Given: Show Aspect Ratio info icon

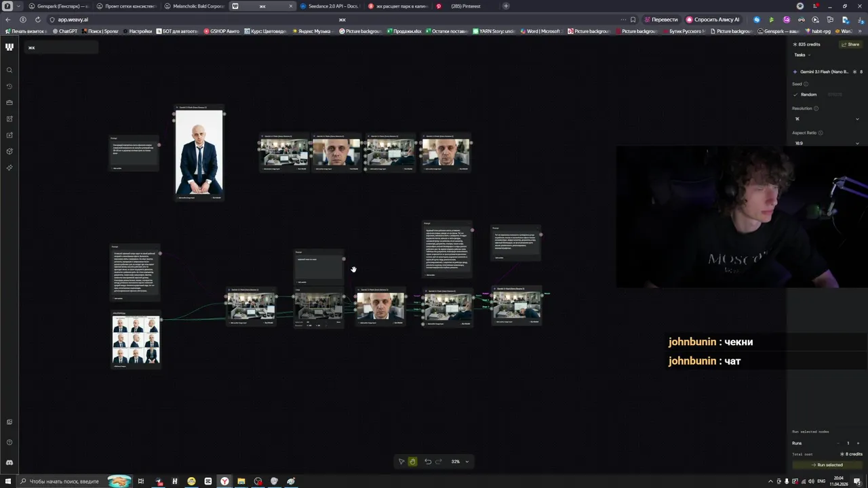Looking at the screenshot, I should click(x=821, y=133).
